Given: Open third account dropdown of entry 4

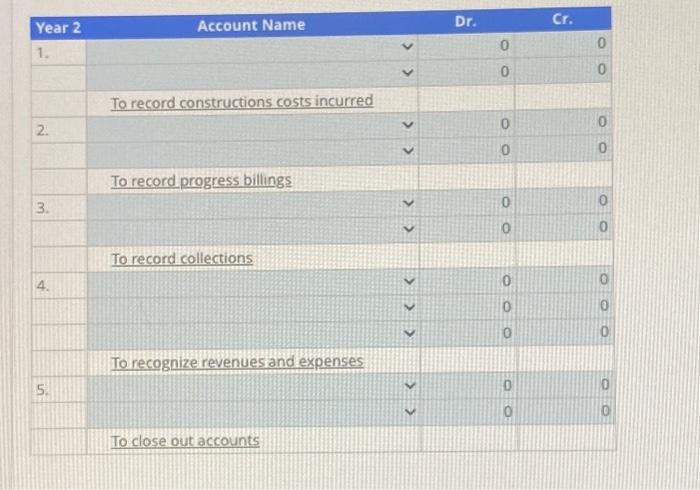Looking at the screenshot, I should point(254,335).
